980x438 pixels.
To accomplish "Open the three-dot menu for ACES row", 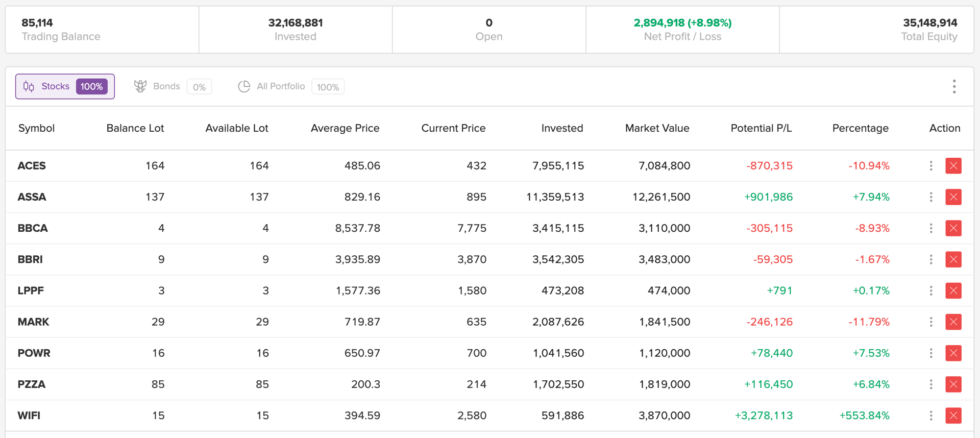I will pos(931,166).
